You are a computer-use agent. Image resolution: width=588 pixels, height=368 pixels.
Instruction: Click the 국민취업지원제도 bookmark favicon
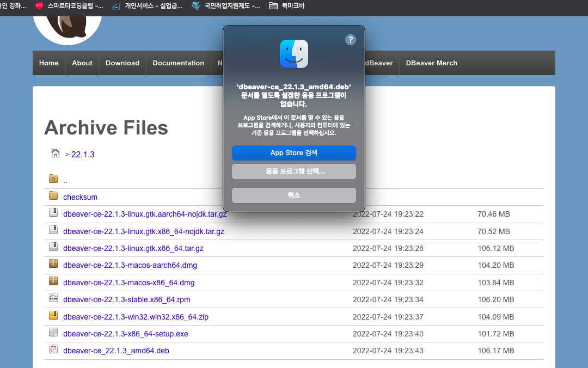(196, 5)
